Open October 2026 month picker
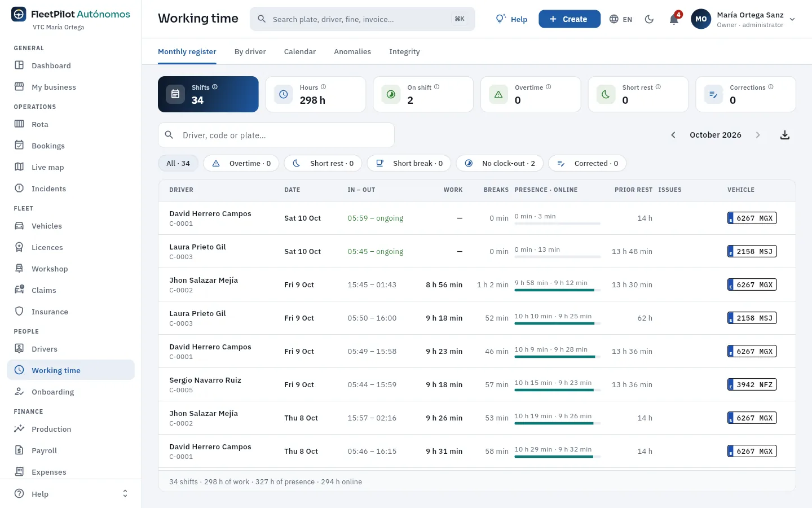The width and height of the screenshot is (812, 508). click(716, 135)
